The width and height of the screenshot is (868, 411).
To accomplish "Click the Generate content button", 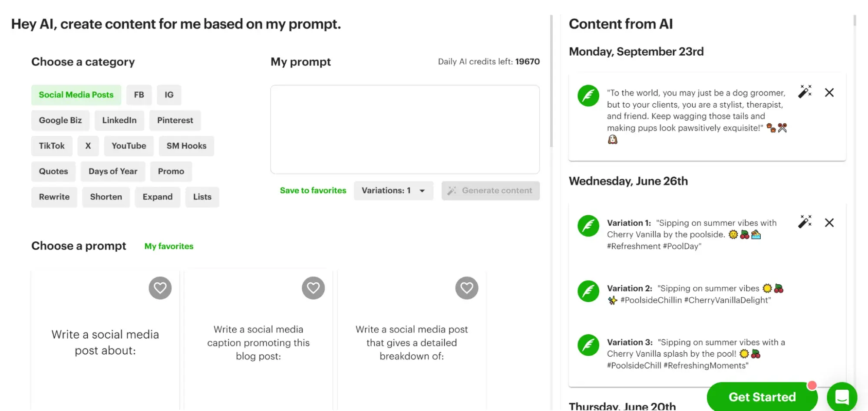I will click(x=490, y=191).
